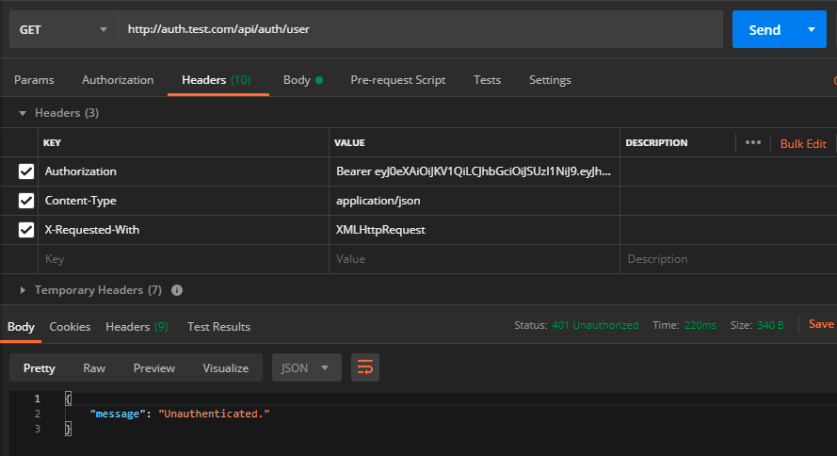Click the Authorization key cell
The height and width of the screenshot is (456, 837).
(184, 171)
